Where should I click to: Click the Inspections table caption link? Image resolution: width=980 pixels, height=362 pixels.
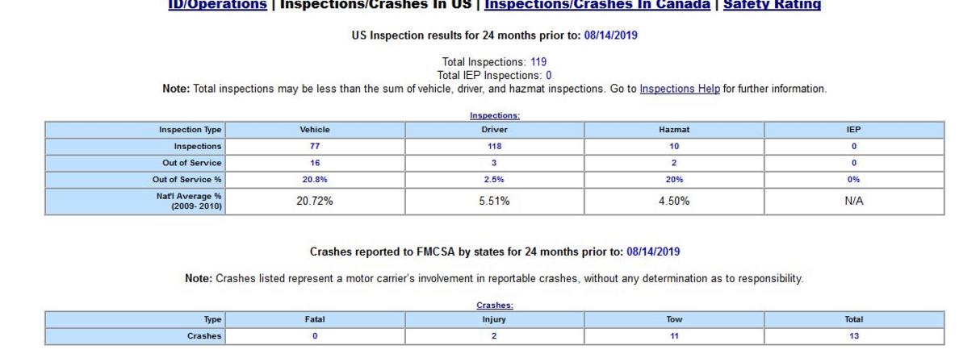[495, 116]
